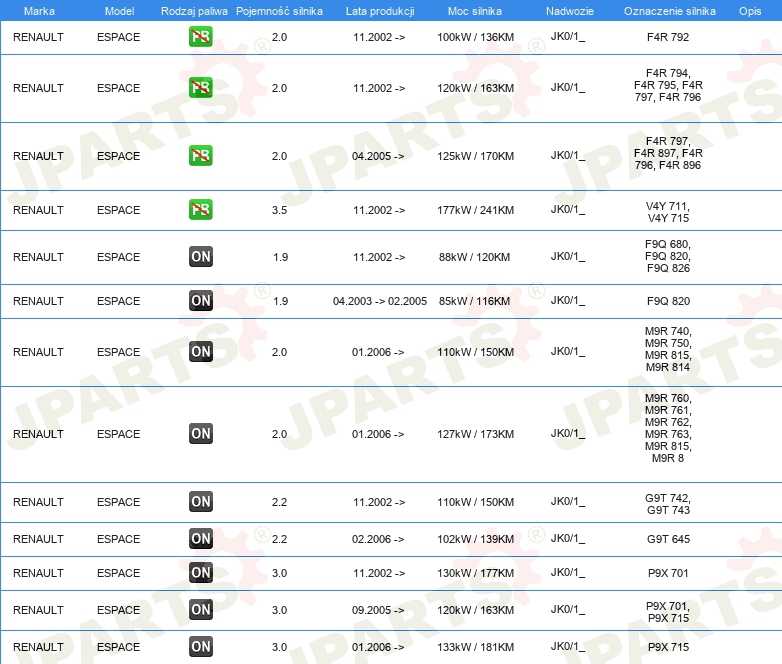This screenshot has width=782, height=664.
Task: Select engine codes starting with M9R 760
Action: (668, 428)
